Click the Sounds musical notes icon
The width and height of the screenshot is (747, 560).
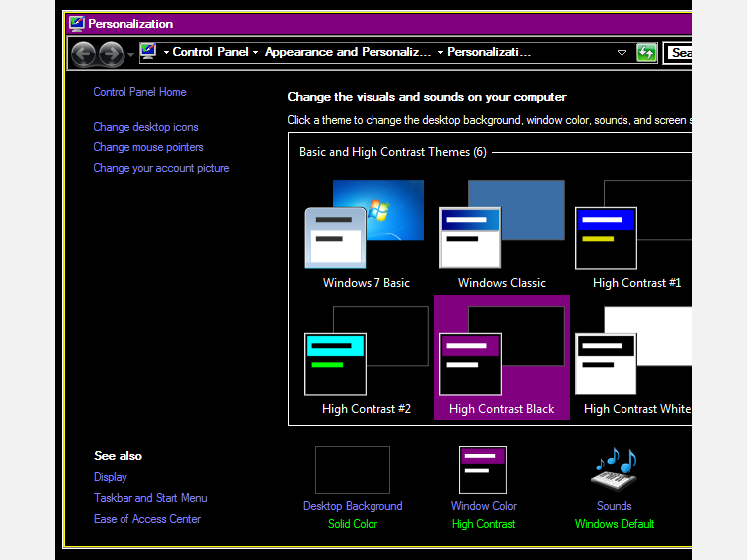tap(615, 469)
